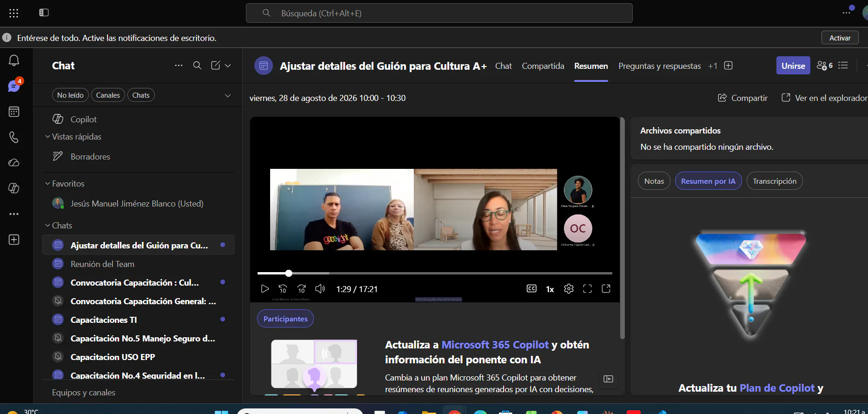Open the app launcher grid
The width and height of the screenshot is (868, 414).
coord(14,13)
